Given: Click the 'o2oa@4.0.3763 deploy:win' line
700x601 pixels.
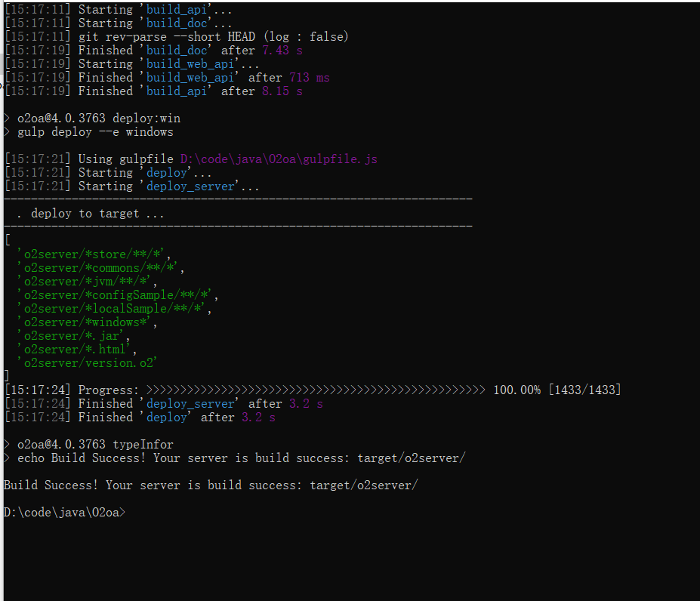Looking at the screenshot, I should 99,119.
